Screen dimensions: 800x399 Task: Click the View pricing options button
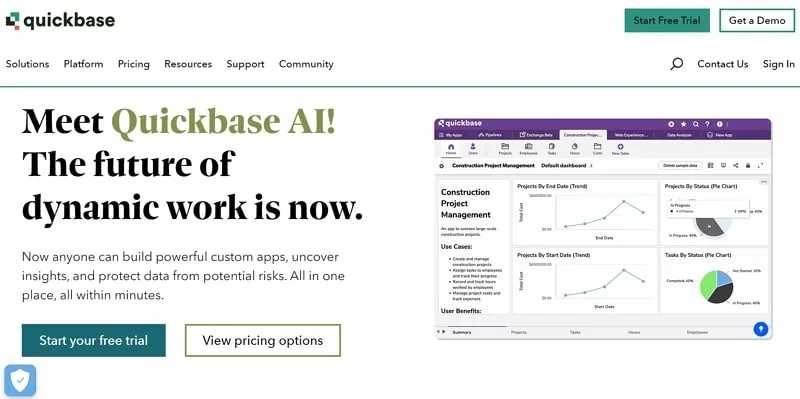point(263,340)
